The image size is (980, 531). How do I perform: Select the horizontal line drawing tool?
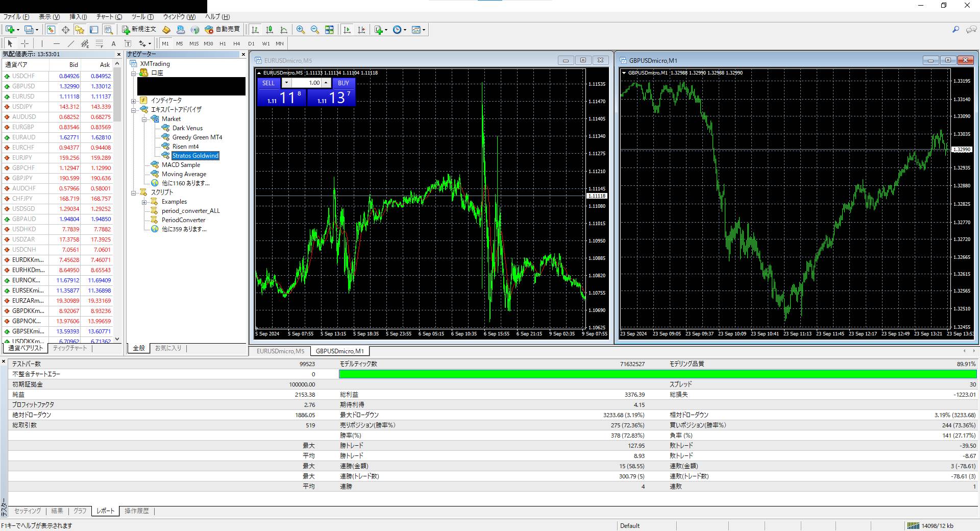[x=57, y=43]
